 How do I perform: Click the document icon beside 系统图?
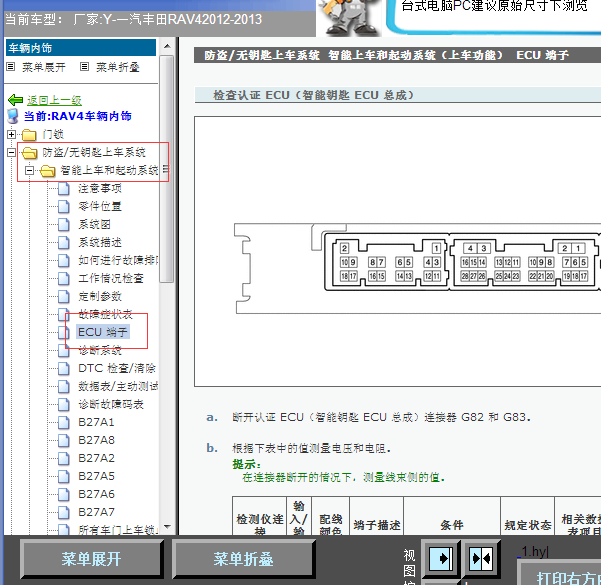click(x=64, y=225)
